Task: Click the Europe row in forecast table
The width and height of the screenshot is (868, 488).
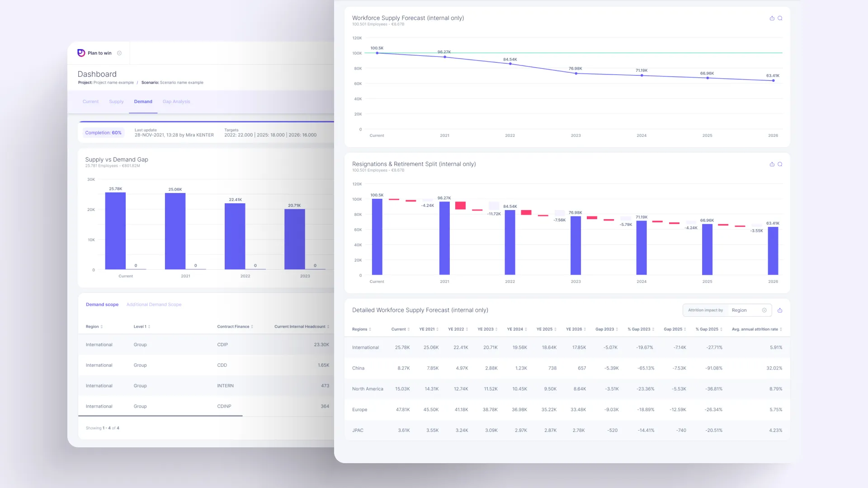Action: (567, 410)
